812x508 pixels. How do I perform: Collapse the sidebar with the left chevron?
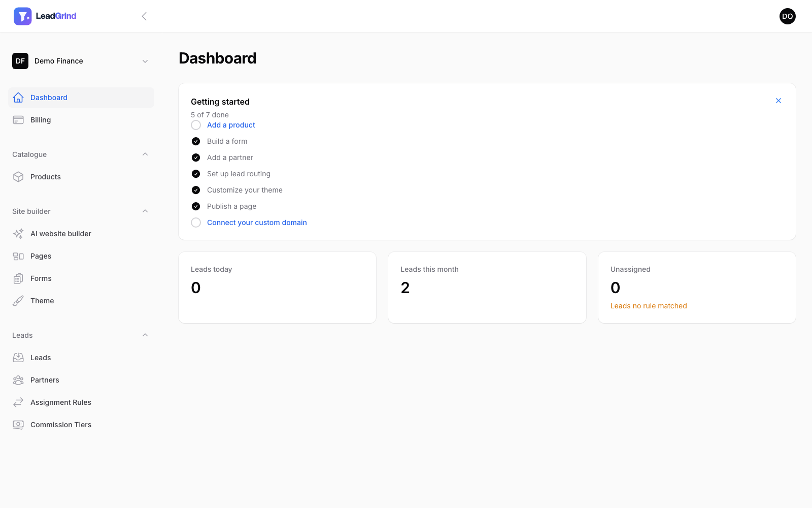tap(144, 16)
